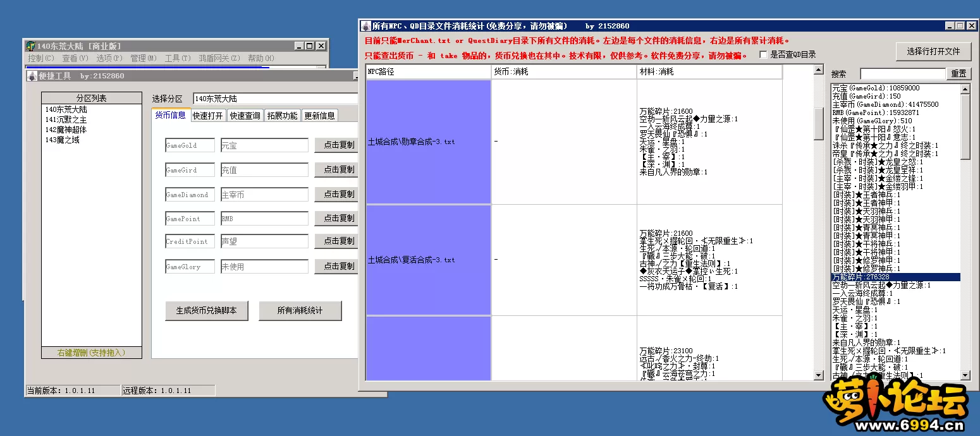Open the 帮助(H) menu
Viewport: 980px width, 436px height.
[261, 58]
